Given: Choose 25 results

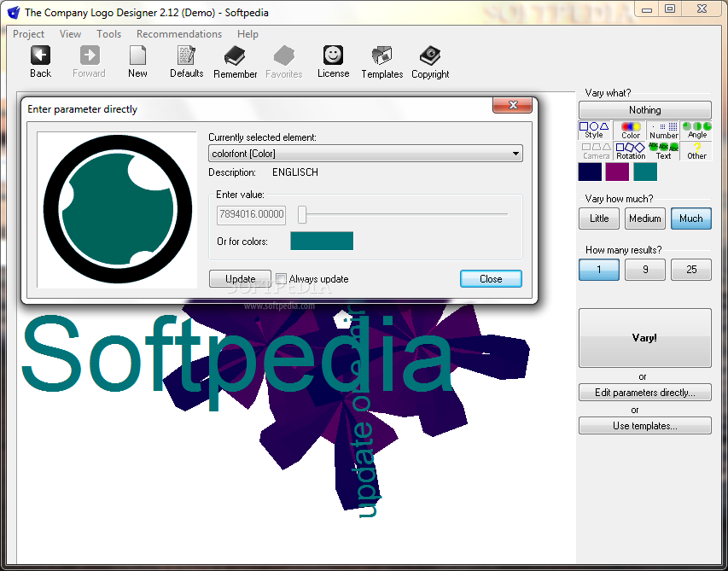Looking at the screenshot, I should (690, 269).
